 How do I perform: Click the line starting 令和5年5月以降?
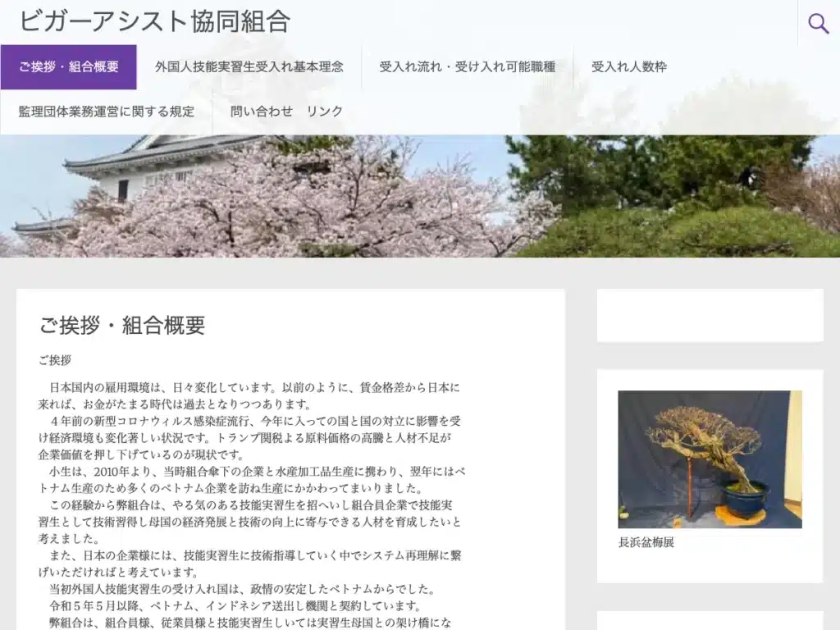coord(235,606)
